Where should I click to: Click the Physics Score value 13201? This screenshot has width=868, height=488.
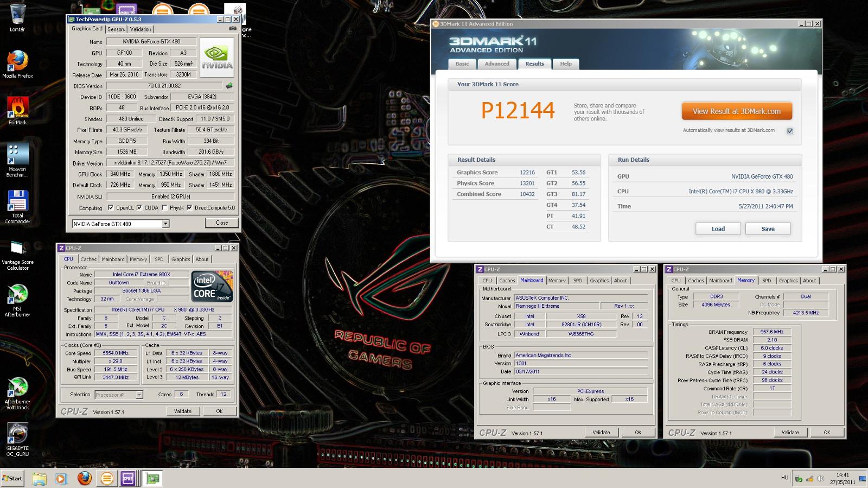point(527,183)
